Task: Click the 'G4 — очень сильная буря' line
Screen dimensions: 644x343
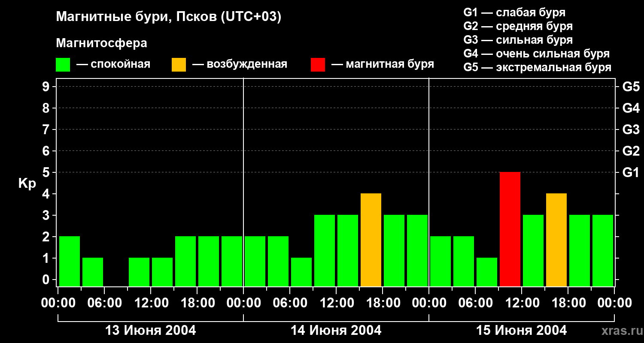Action: point(537,54)
